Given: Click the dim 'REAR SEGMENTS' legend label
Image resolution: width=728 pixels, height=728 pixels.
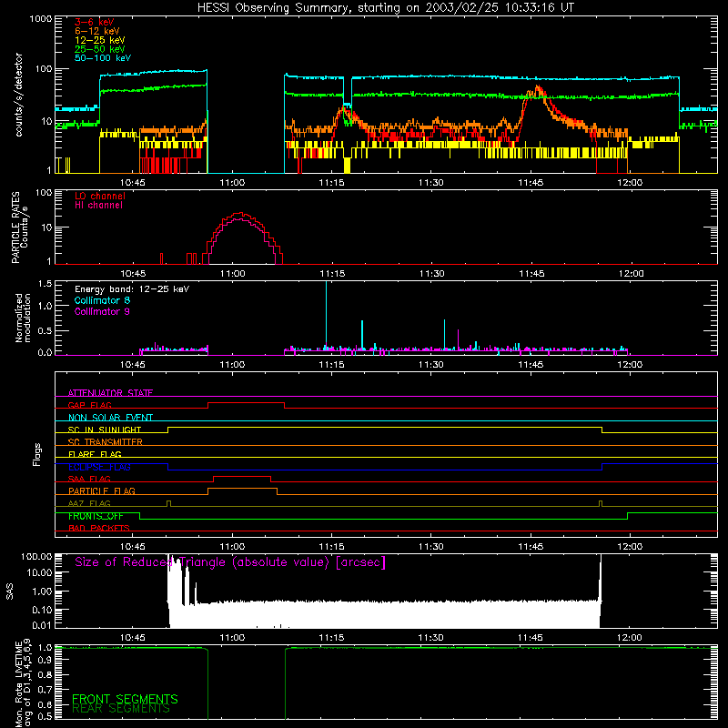Looking at the screenshot, I should [121, 709].
